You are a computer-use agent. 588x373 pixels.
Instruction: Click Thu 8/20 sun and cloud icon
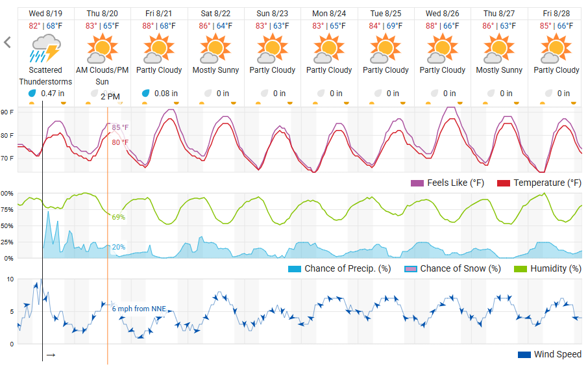click(102, 48)
